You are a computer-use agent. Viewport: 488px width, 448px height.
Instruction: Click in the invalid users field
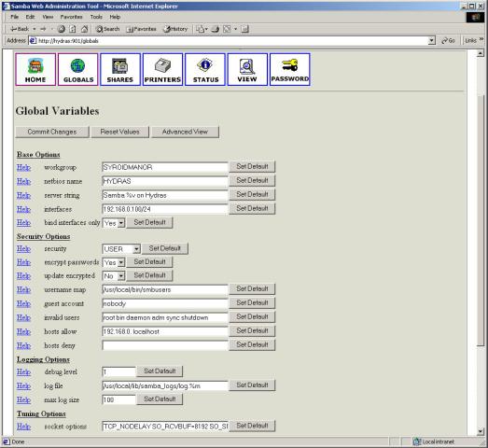coord(165,317)
